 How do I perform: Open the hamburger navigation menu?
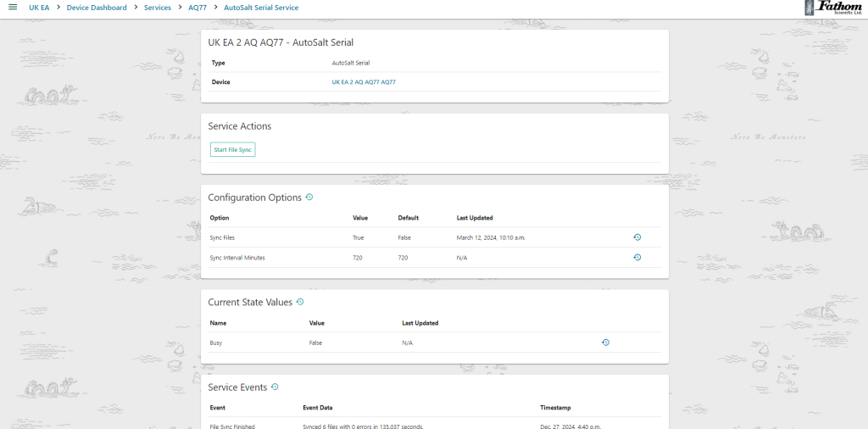click(13, 8)
